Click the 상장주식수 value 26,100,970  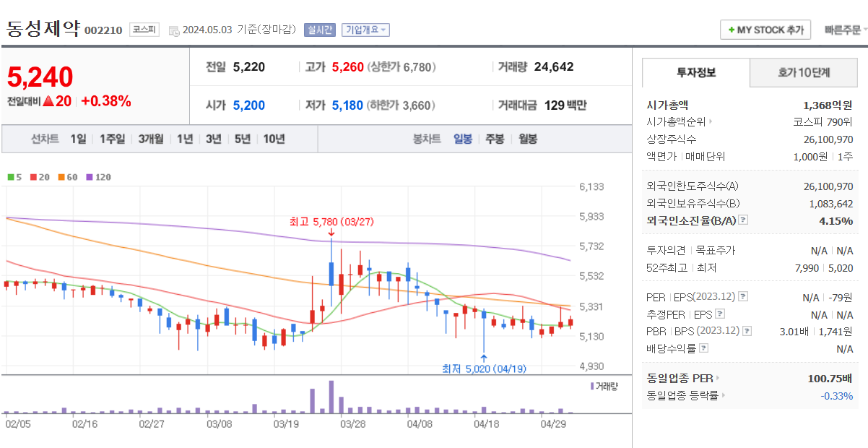pos(828,139)
